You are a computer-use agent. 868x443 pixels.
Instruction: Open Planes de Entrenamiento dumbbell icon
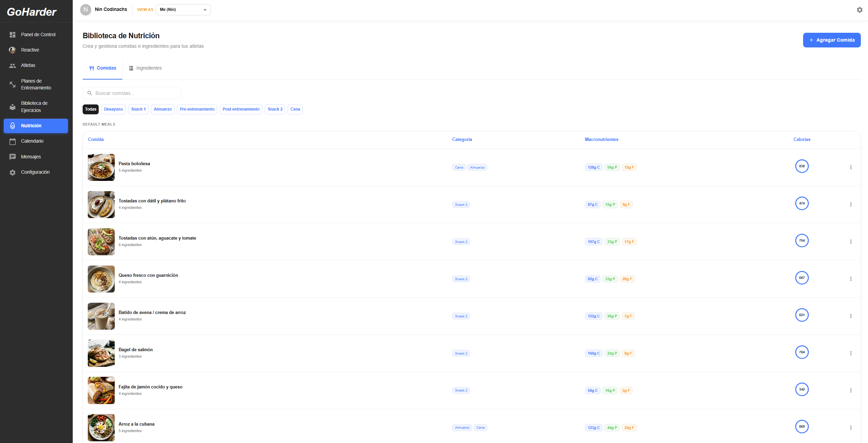pyautogui.click(x=13, y=84)
